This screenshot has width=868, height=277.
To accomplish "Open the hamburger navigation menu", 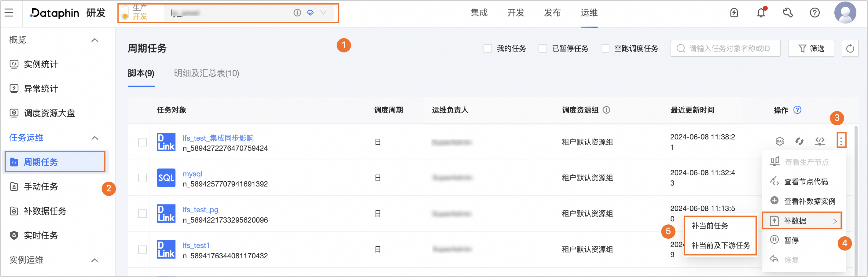I will pyautogui.click(x=9, y=13).
